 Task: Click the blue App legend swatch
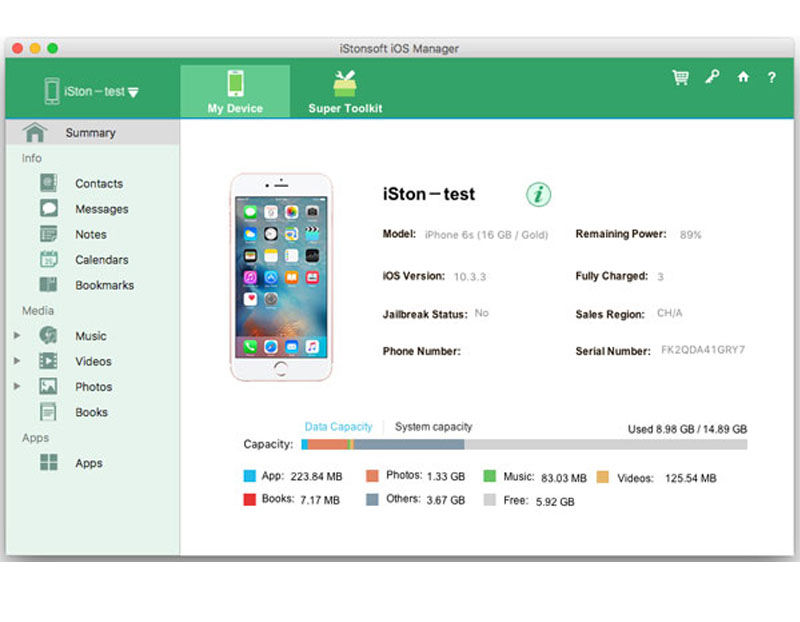click(249, 476)
